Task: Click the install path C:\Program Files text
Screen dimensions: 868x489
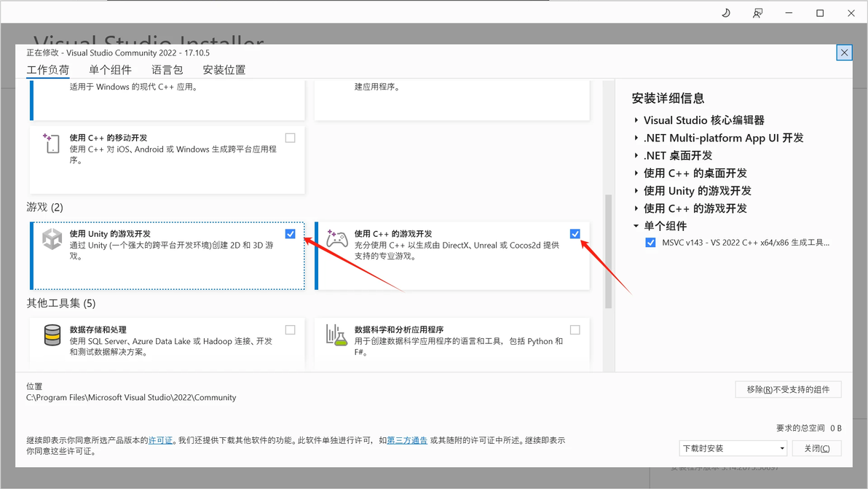Action: (x=131, y=398)
